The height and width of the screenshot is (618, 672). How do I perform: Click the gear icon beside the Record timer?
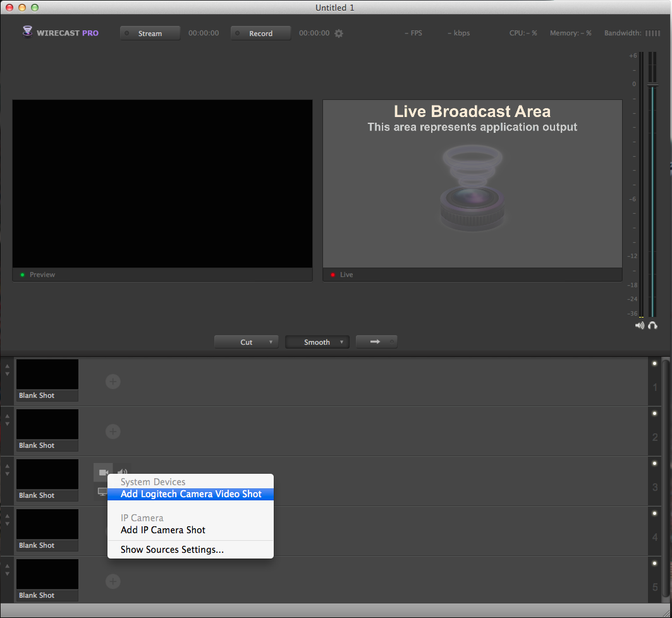click(x=339, y=34)
